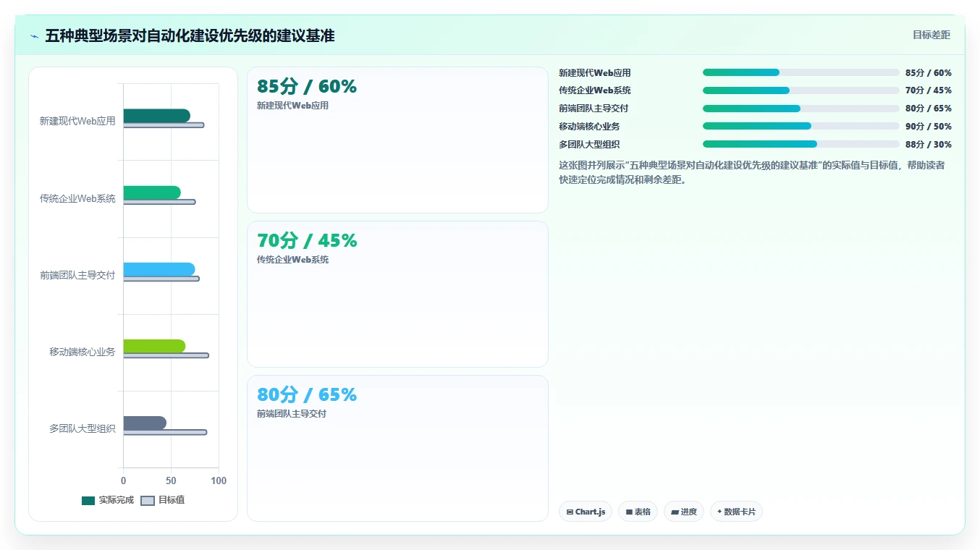This screenshot has height=550, width=980.
Task: Click the slate 多团队大型组织 actual bar
Action: (x=145, y=423)
